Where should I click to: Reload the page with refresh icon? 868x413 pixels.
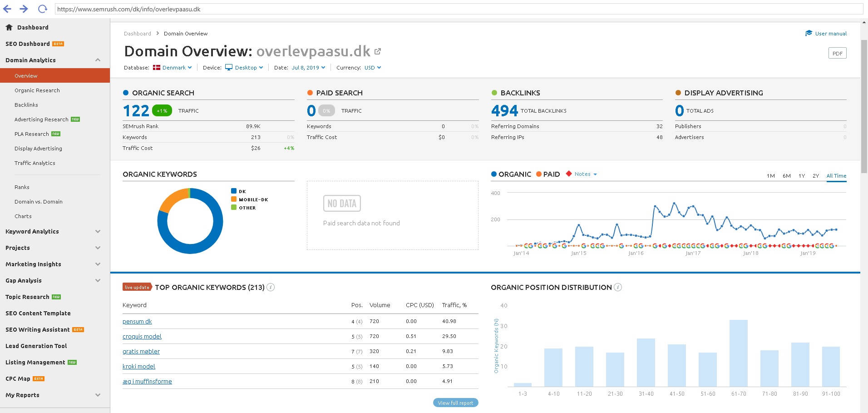coord(42,9)
